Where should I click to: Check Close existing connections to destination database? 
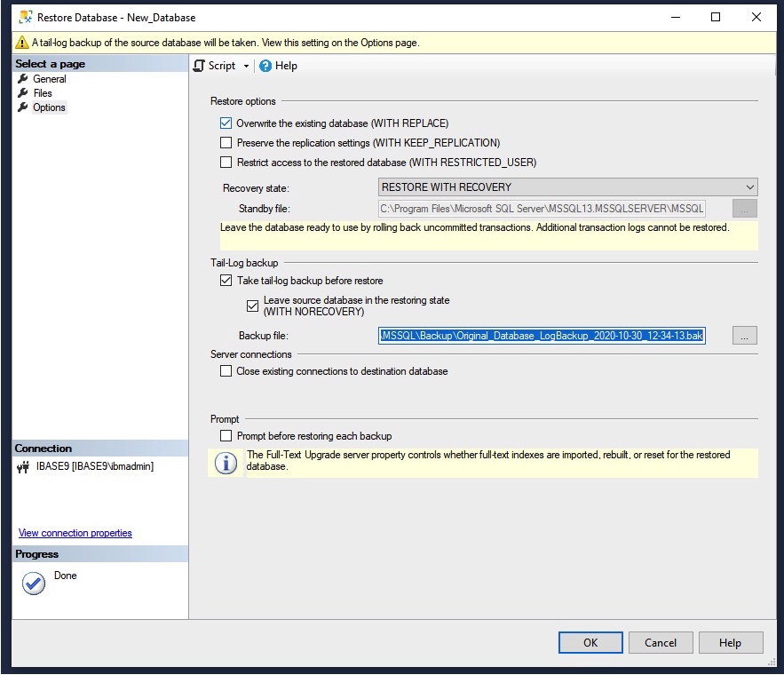pyautogui.click(x=226, y=370)
